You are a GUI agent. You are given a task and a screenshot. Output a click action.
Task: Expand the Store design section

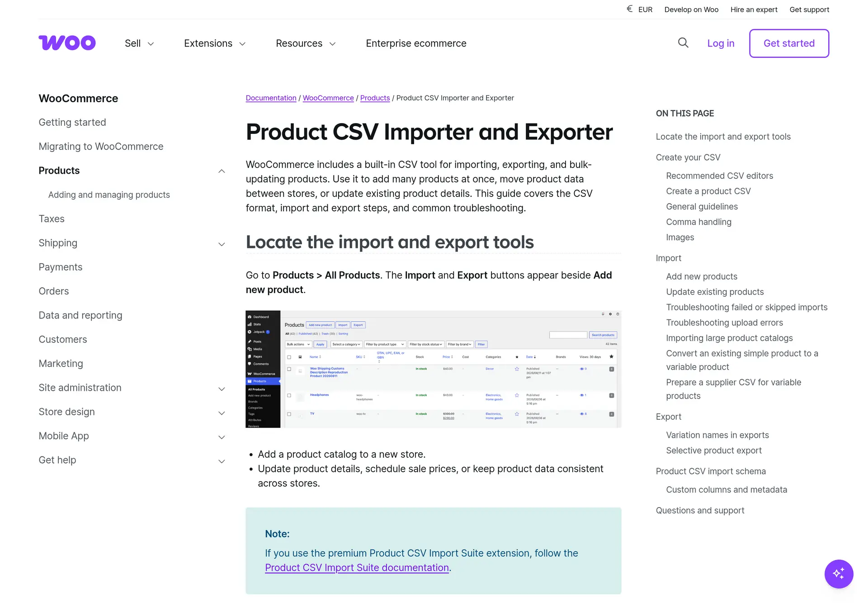tap(222, 413)
